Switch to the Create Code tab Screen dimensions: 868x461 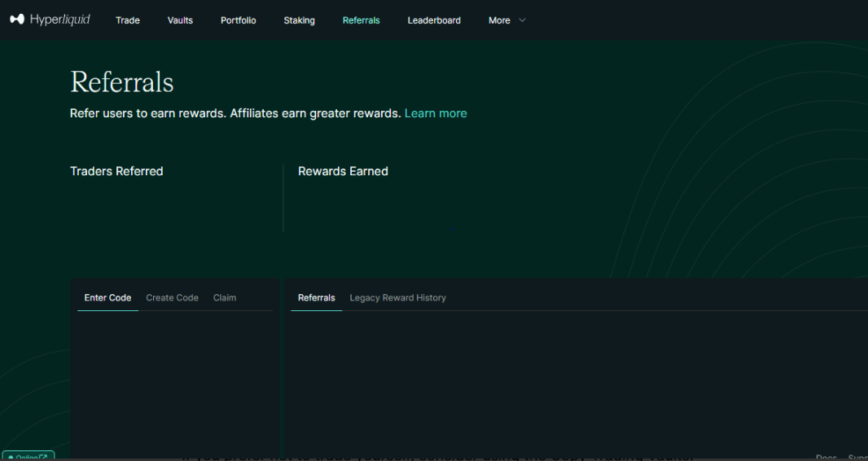click(172, 298)
